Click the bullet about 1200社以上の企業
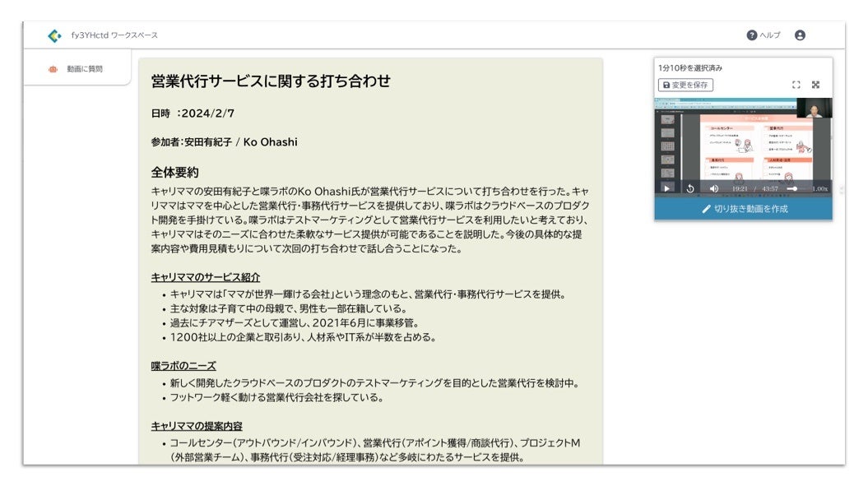 coord(303,337)
